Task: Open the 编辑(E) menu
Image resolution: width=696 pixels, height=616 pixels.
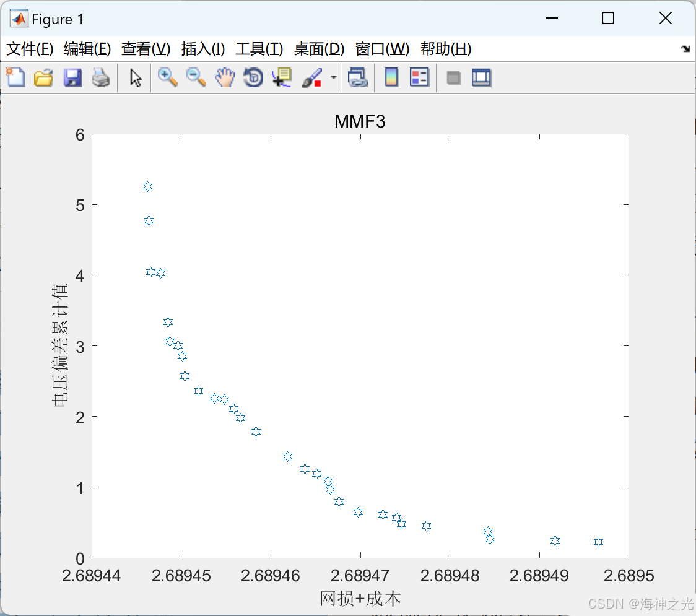Action: 87,49
